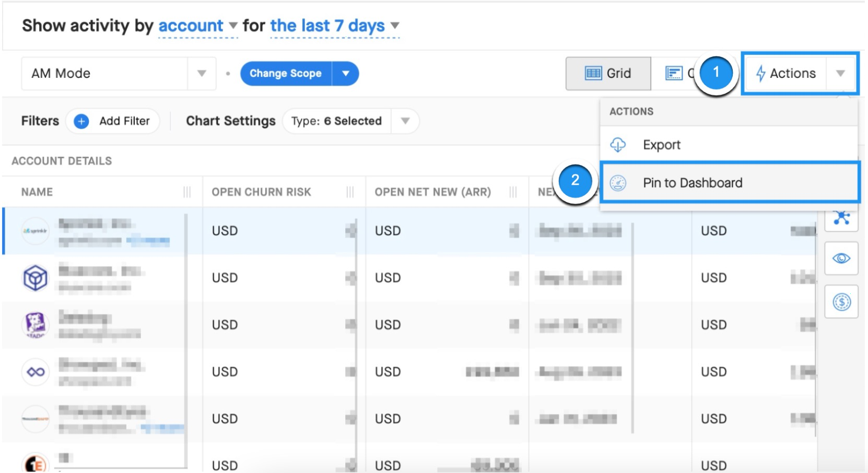Expand the Actions dropdown arrow
This screenshot has height=473, width=868.
pyautogui.click(x=840, y=74)
